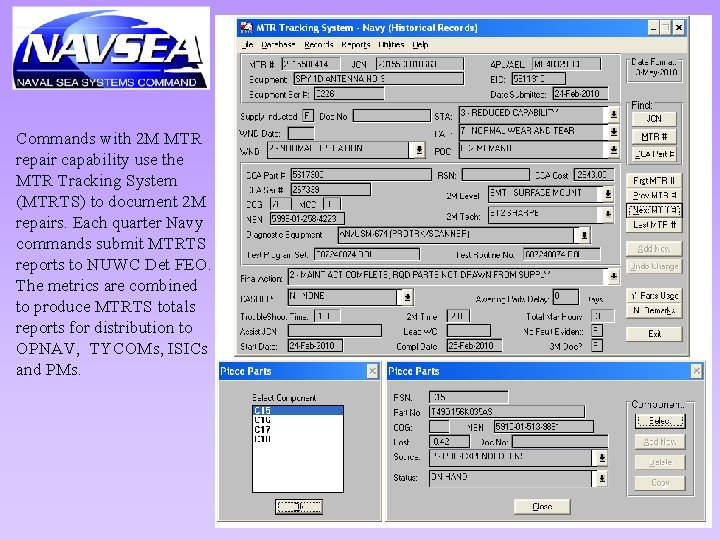
Task: Click the Find JCN button
Action: pos(654,119)
